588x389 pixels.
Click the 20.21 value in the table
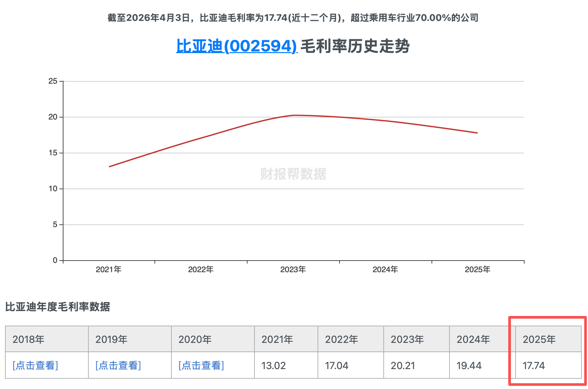(403, 366)
